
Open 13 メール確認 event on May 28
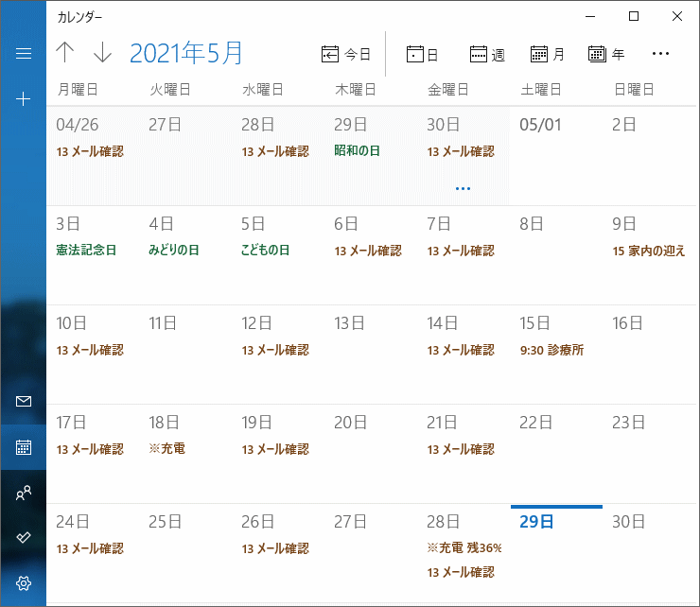[x=461, y=572]
